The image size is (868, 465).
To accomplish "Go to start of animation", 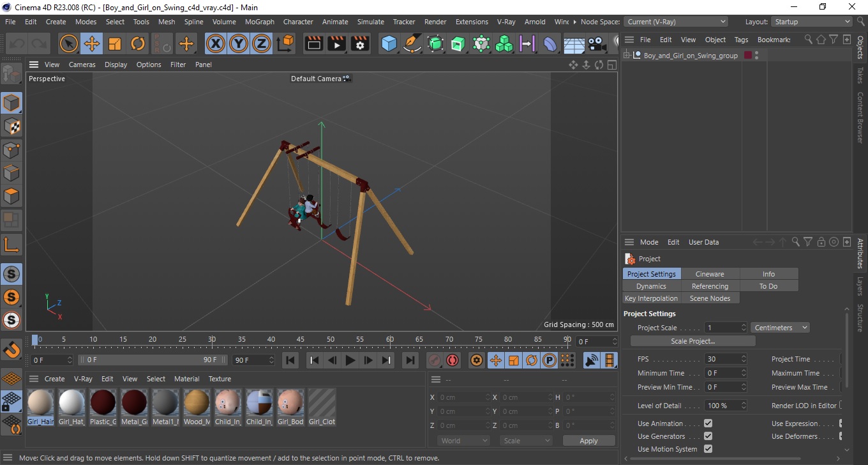I will (x=290, y=360).
